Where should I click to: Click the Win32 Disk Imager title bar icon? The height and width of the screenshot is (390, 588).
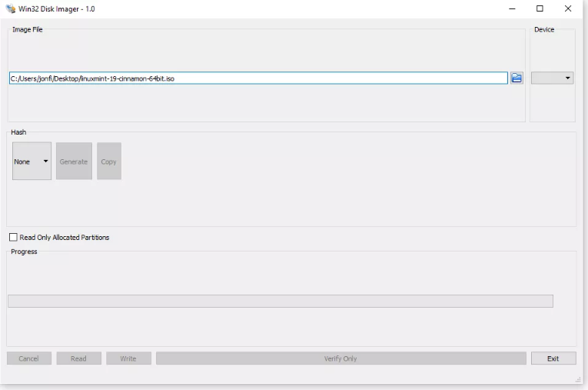[x=11, y=8]
